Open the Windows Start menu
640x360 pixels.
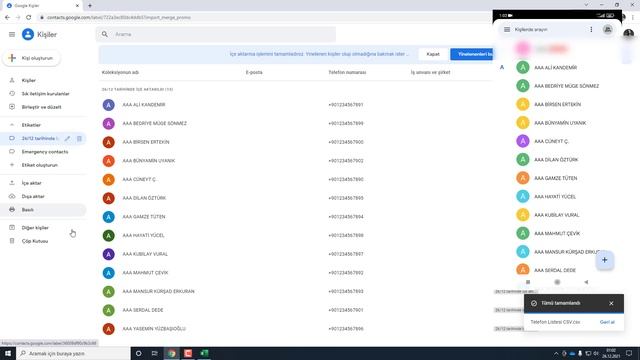point(8,353)
